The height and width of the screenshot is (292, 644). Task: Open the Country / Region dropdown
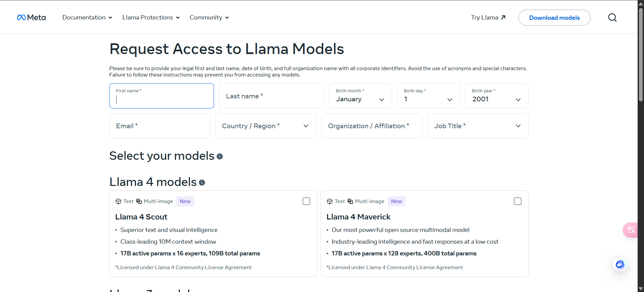tap(266, 126)
